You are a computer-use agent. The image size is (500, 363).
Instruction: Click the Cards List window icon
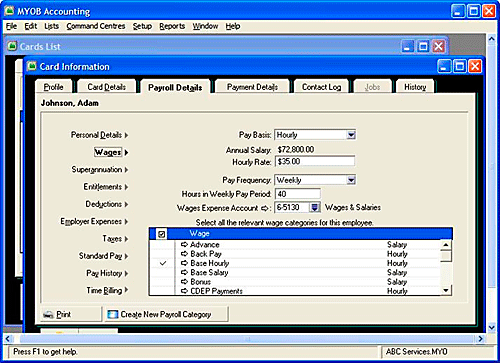12,46
